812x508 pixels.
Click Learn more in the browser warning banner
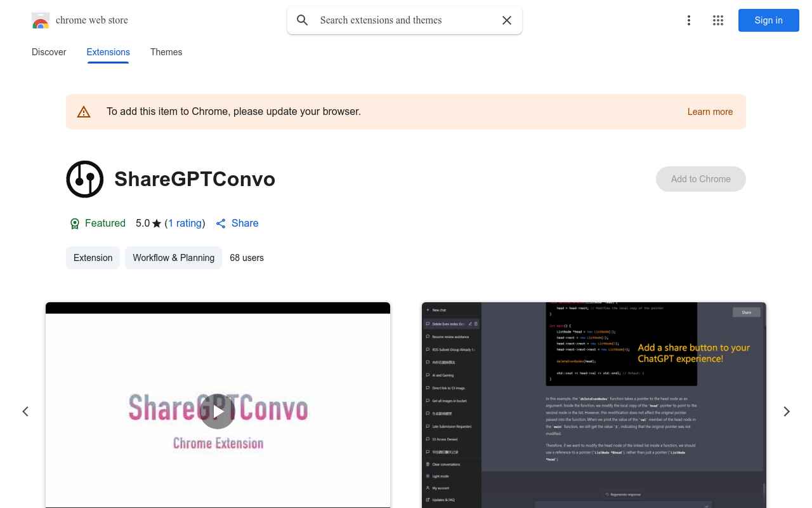[x=710, y=112]
